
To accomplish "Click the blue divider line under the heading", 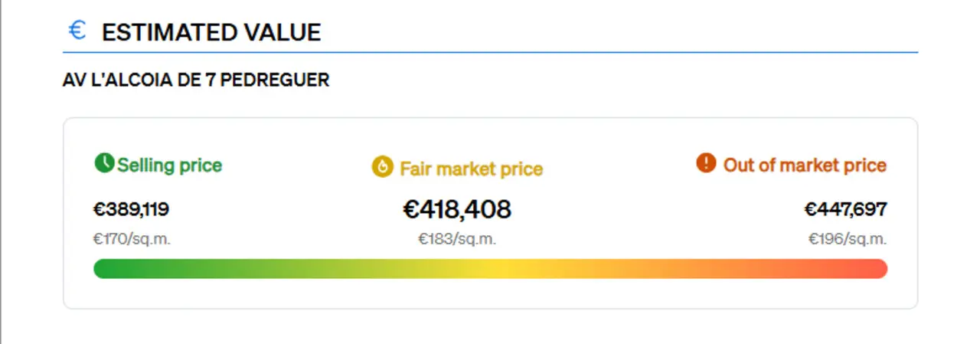I will point(490,52).
